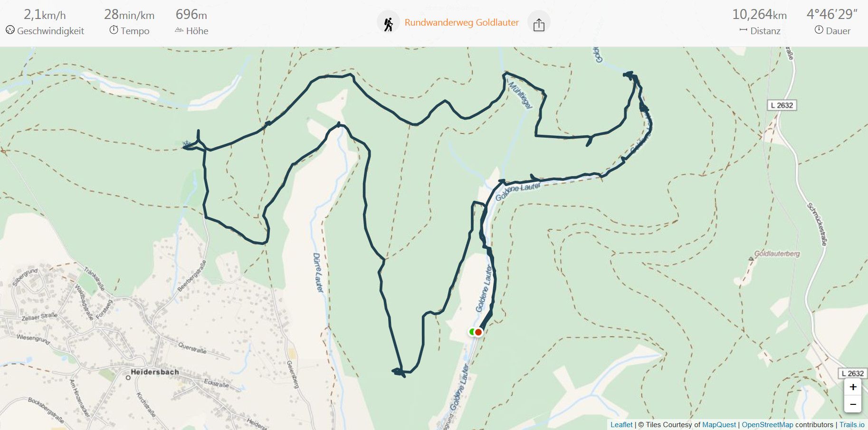The width and height of the screenshot is (868, 430).
Task: Open the Leaflet attribution link
Action: coord(621,425)
